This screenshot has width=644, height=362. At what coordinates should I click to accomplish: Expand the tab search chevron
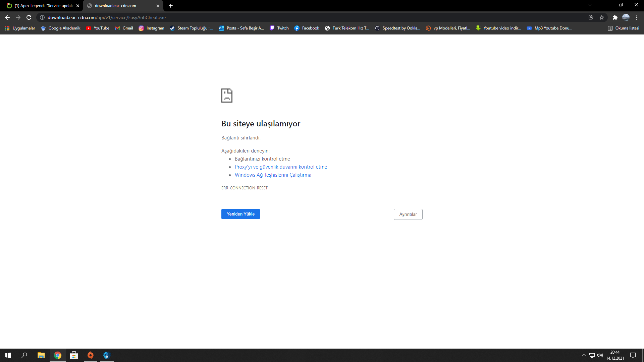click(x=590, y=5)
